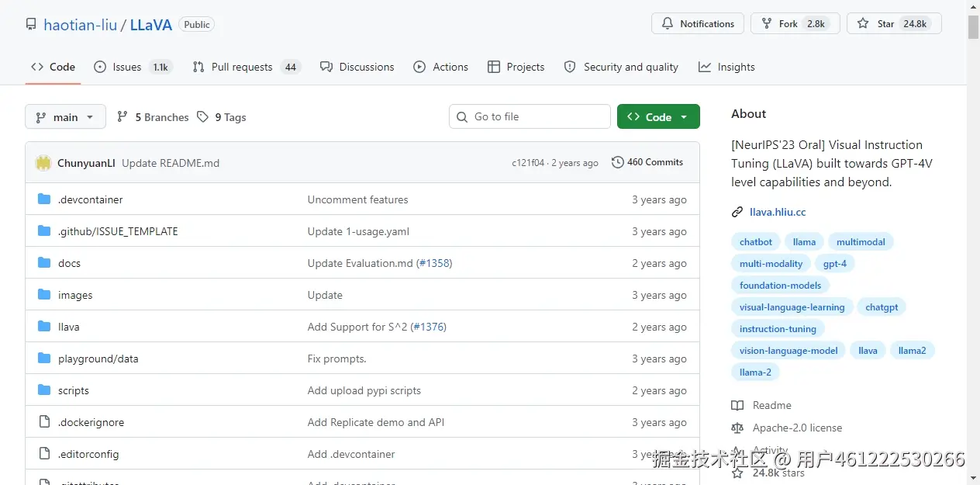
Task: Click the folder icon for .github/ISSUE_TEMPLATE
Action: tap(44, 231)
